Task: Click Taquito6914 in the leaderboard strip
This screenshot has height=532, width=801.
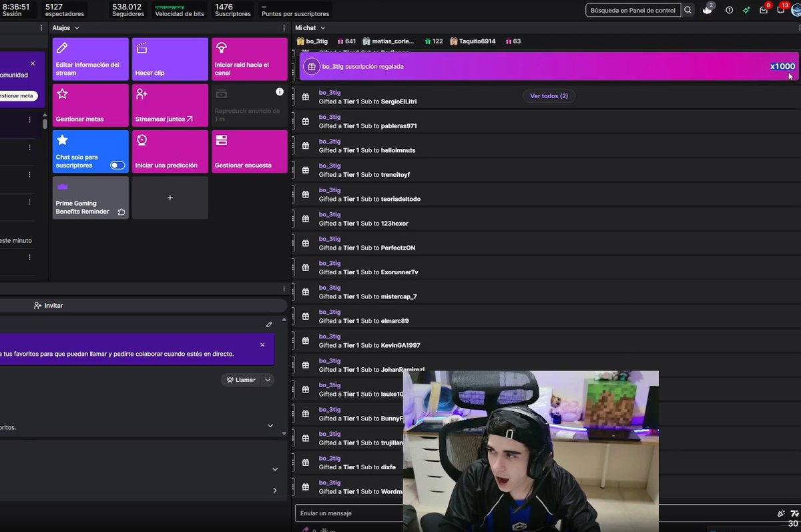Action: [473, 41]
